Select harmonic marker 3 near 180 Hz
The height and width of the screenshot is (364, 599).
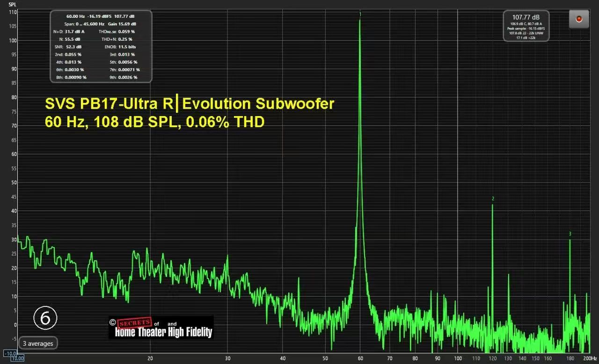pos(570,234)
